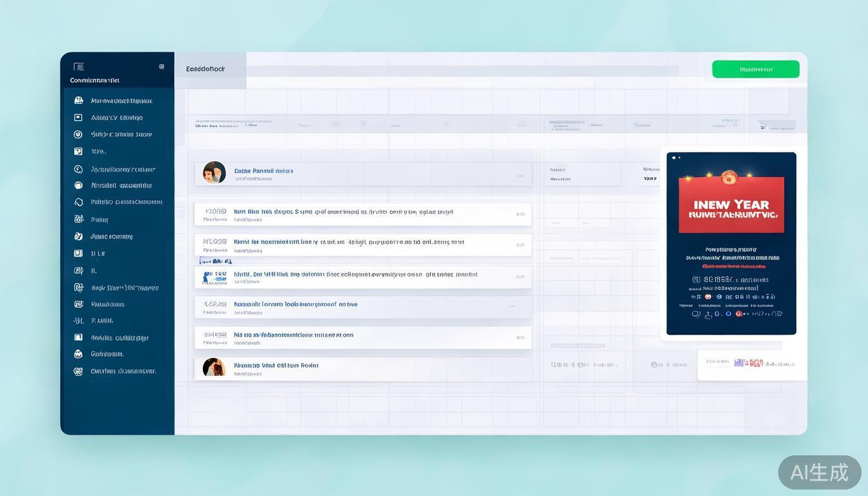Click the last icon at sidebar bottom

click(78, 371)
